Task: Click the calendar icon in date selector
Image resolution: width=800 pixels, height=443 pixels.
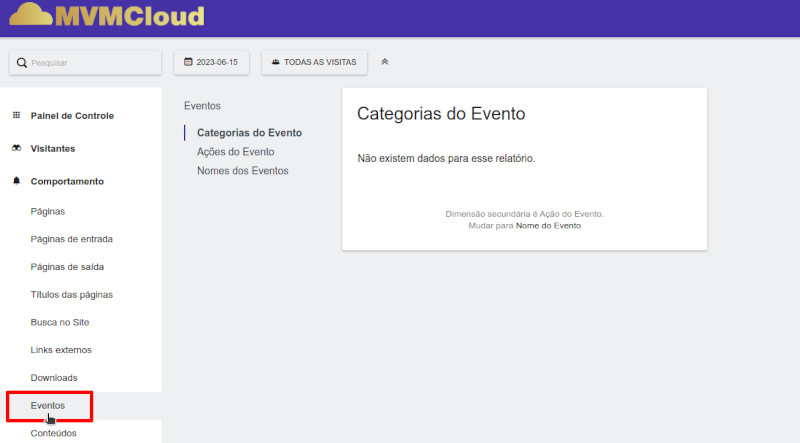Action: point(188,62)
